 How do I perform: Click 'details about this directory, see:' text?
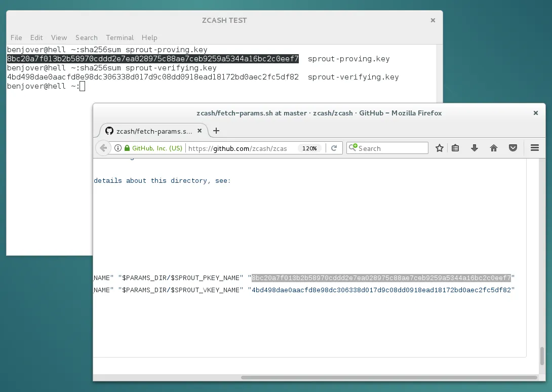pyautogui.click(x=162, y=181)
